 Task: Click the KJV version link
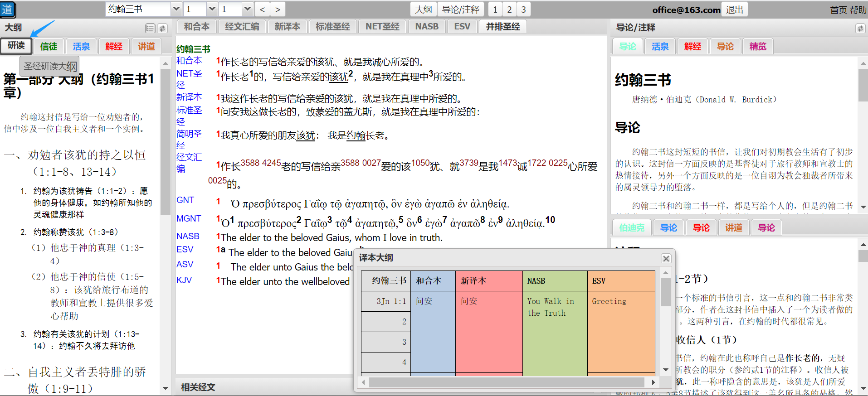click(x=184, y=280)
